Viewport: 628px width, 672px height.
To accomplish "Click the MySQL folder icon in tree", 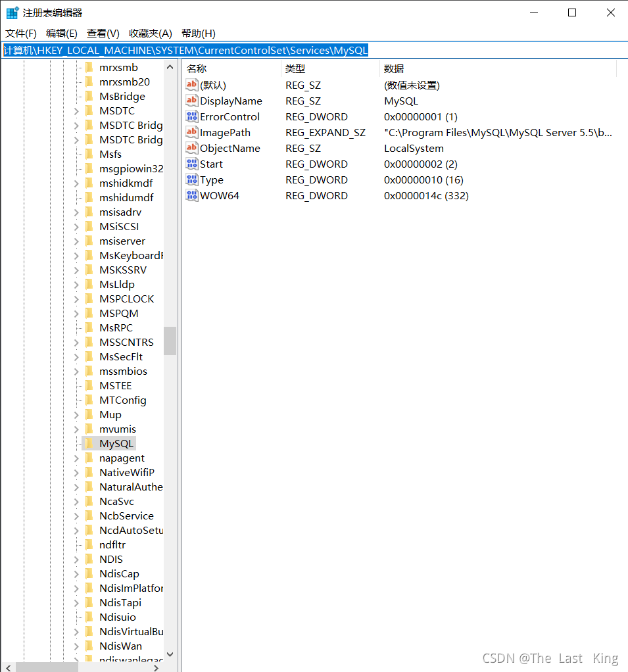I will (89, 443).
